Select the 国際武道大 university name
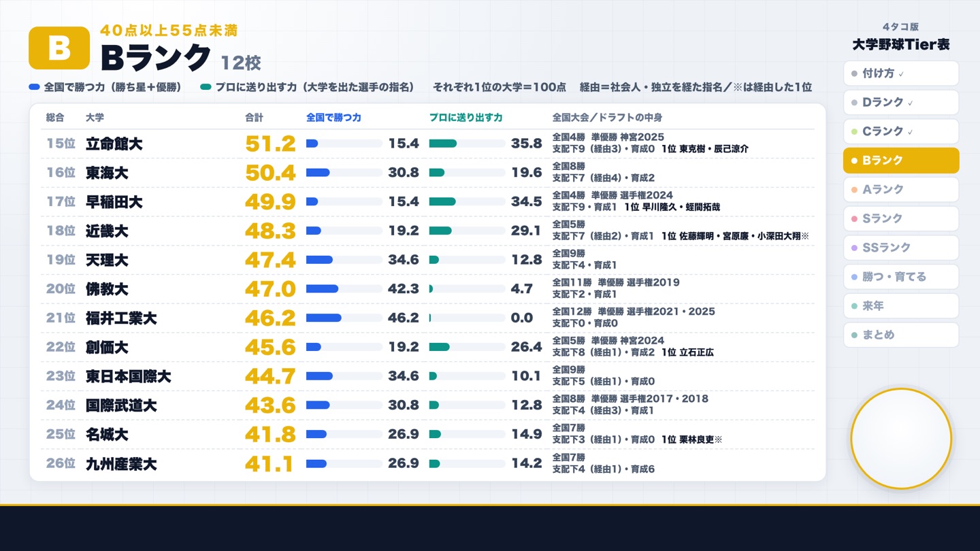Viewport: 980px width, 551px height. click(121, 405)
